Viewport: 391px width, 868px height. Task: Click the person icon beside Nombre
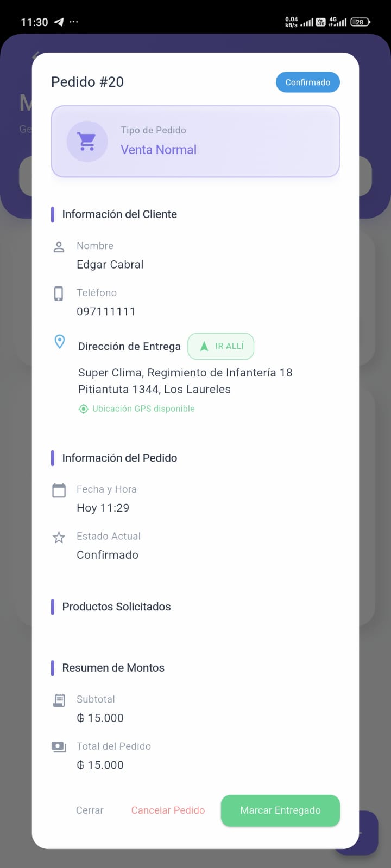point(59,247)
